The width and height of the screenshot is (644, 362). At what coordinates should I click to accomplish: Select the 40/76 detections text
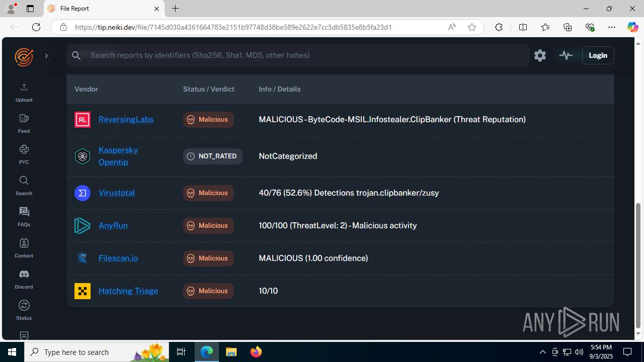(x=349, y=193)
